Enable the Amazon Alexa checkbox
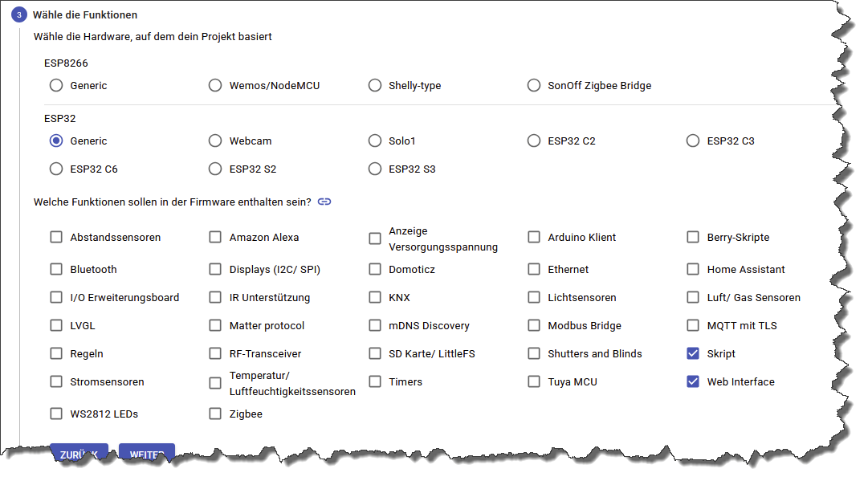The height and width of the screenshot is (481, 868). pyautogui.click(x=215, y=237)
